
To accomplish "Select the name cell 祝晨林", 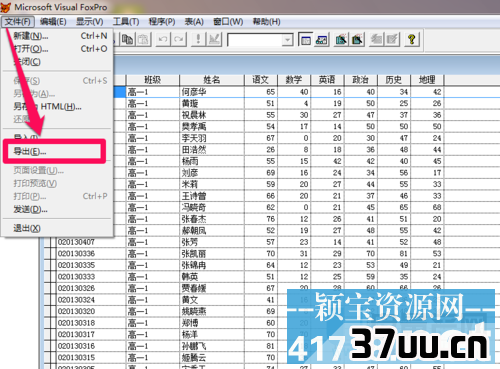I will (212, 115).
